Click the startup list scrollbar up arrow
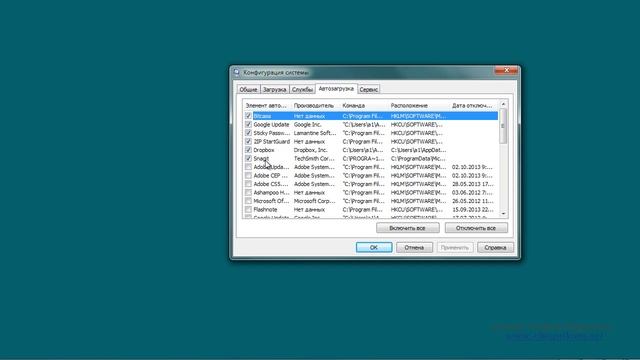The height and width of the screenshot is (360, 640). click(x=503, y=104)
